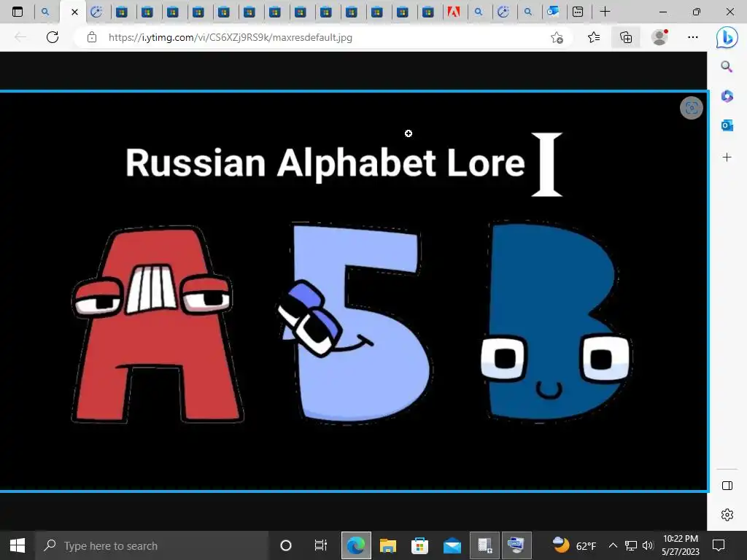Refresh the current page
The width and height of the screenshot is (747, 560).
[53, 37]
